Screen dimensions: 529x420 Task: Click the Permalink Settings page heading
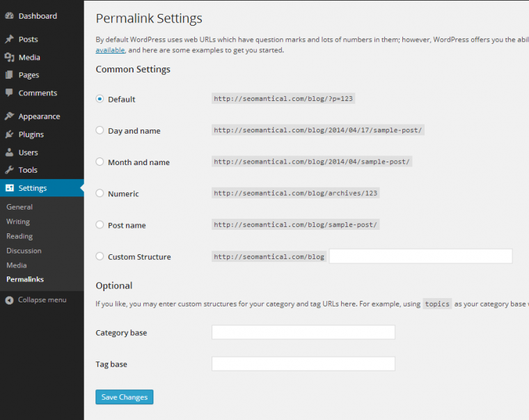[x=149, y=18]
